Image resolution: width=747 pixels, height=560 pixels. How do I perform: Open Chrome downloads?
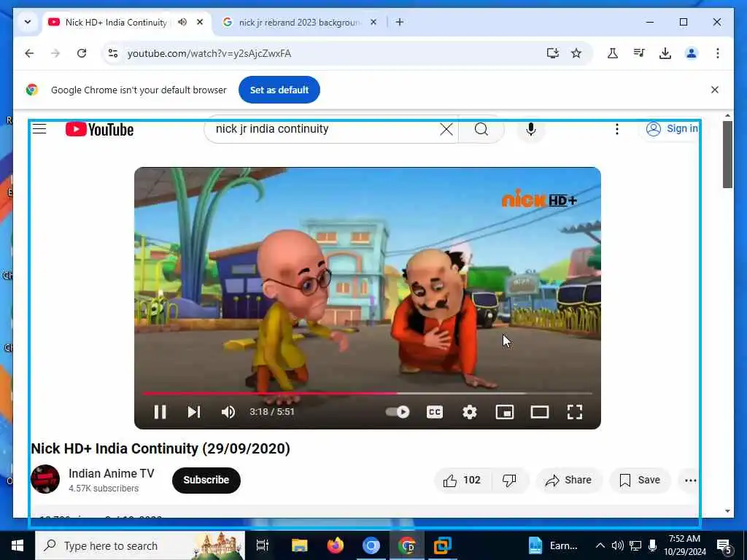pos(665,53)
